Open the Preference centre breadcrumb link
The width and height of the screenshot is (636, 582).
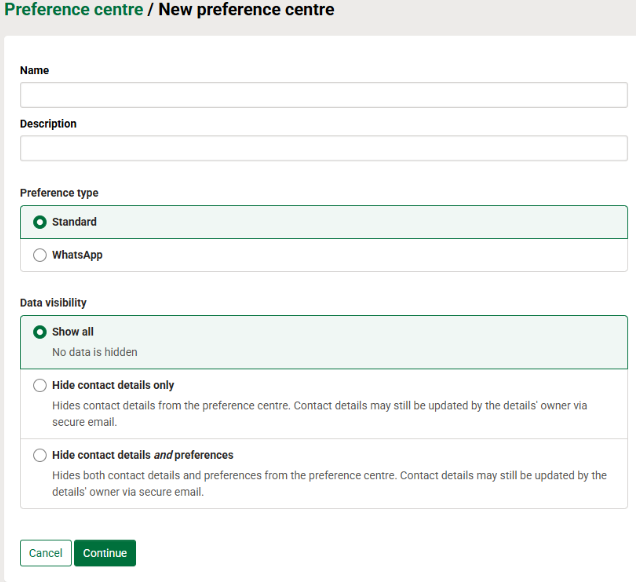(x=73, y=9)
